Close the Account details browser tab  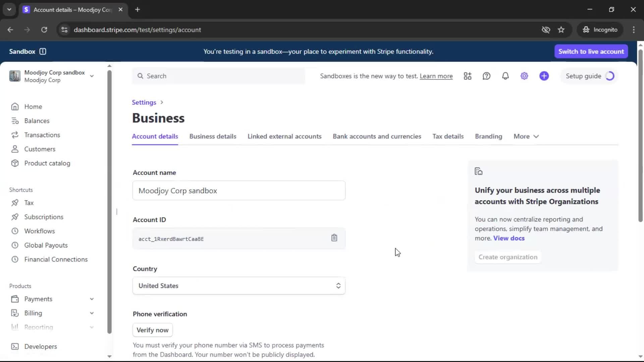pos(120,9)
